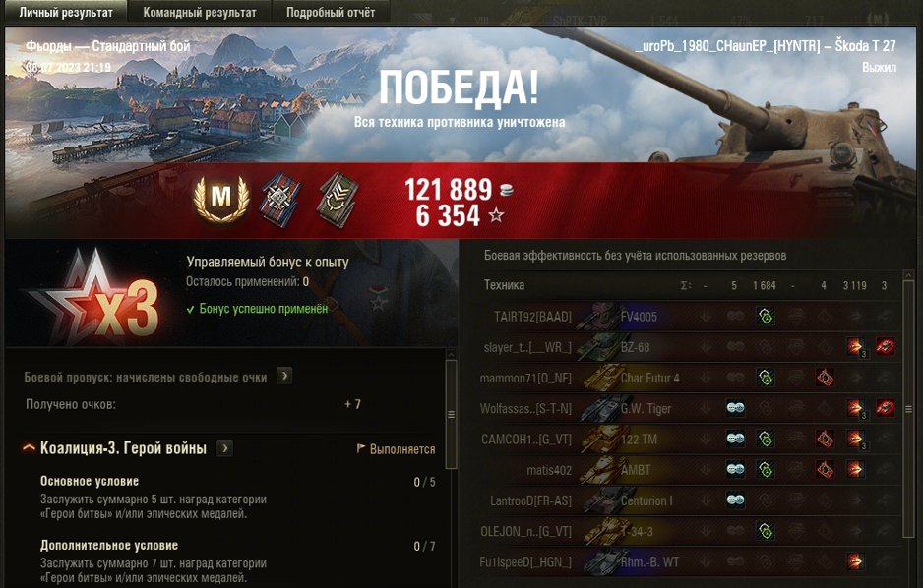Click the Техника column header
923x588 pixels.
point(504,285)
